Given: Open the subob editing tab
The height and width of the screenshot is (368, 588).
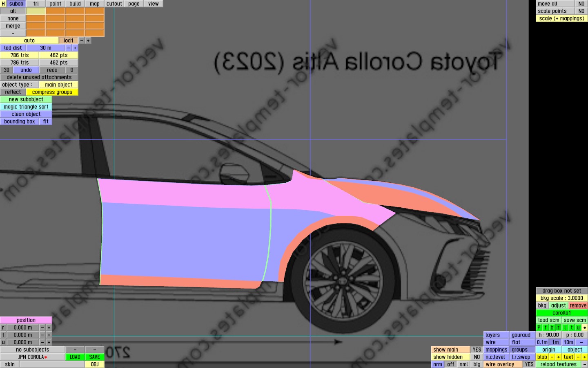Looking at the screenshot, I should (x=16, y=4).
